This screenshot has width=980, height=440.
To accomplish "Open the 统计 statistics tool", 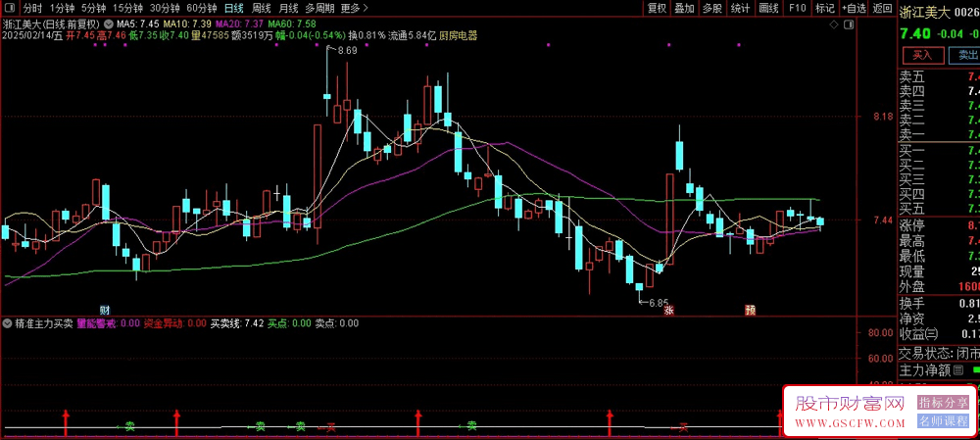I will pos(741,8).
